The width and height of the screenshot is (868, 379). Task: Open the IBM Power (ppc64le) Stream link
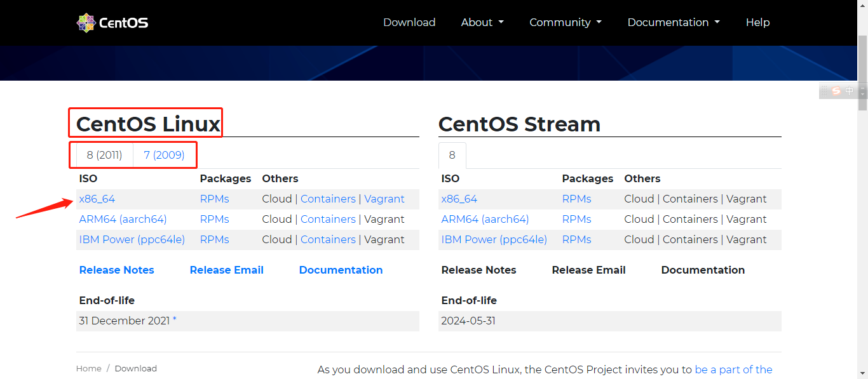click(x=494, y=239)
